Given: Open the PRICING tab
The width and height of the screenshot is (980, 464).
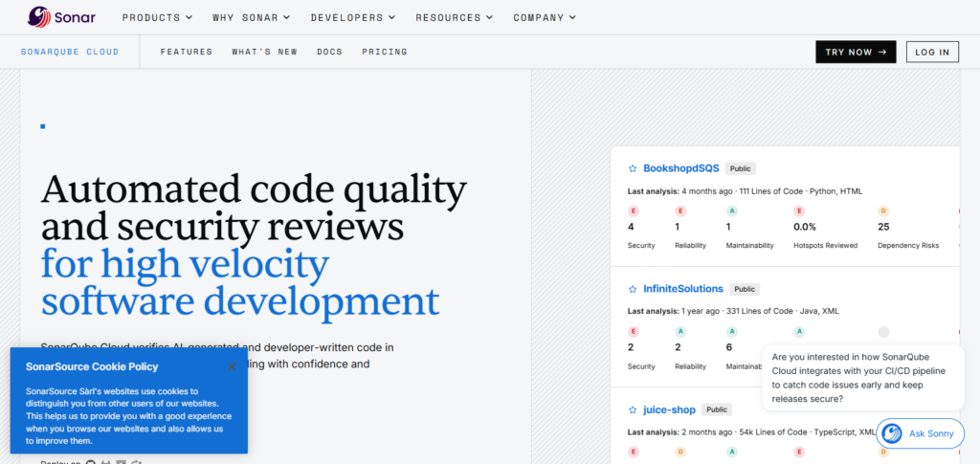Looking at the screenshot, I should point(385,52).
